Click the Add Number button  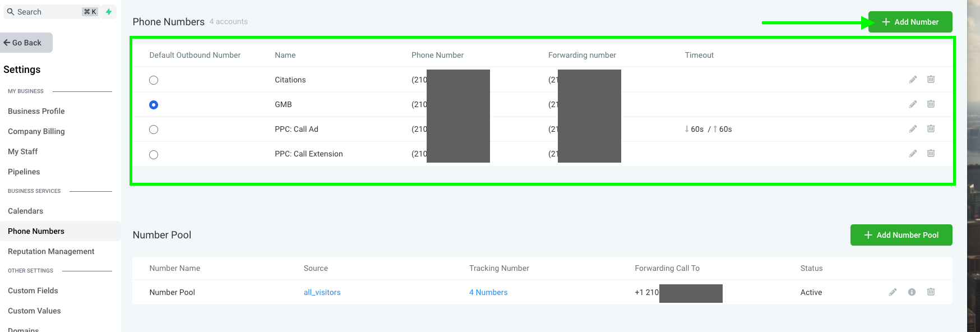(x=910, y=22)
